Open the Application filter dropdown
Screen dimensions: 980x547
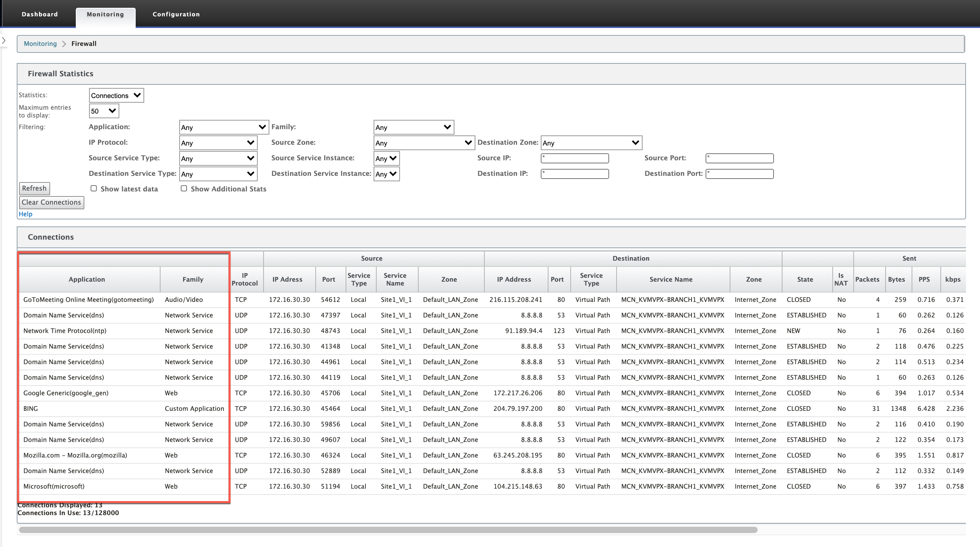(224, 127)
